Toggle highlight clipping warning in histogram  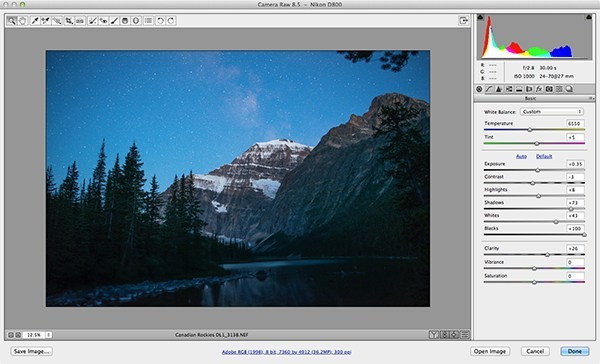(589, 17)
